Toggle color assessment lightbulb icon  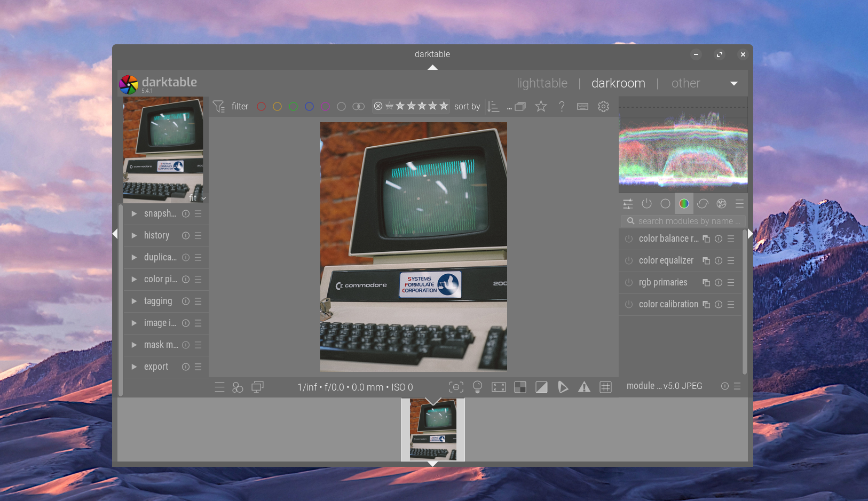477,387
